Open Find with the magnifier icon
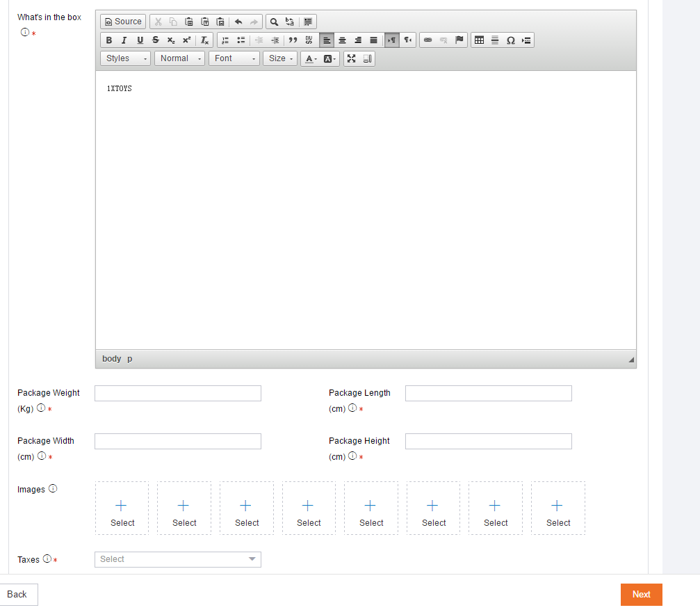Screen dimensions: 700x610 [274, 22]
